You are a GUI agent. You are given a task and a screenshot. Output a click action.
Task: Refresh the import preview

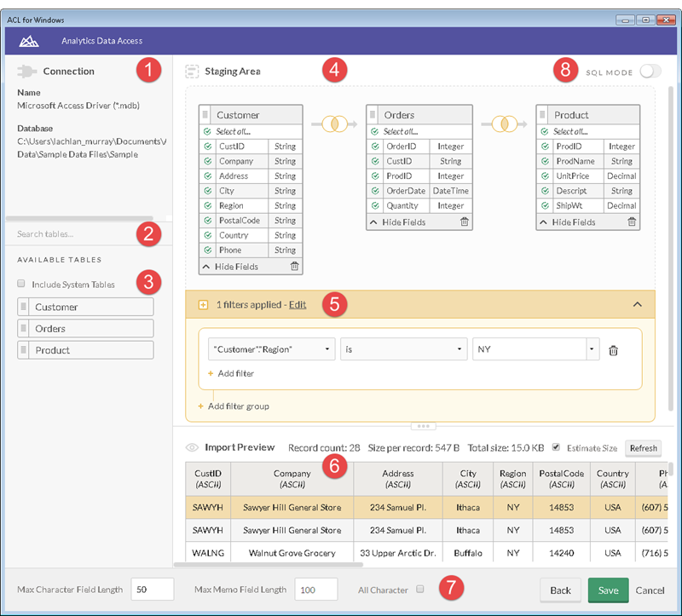(644, 448)
